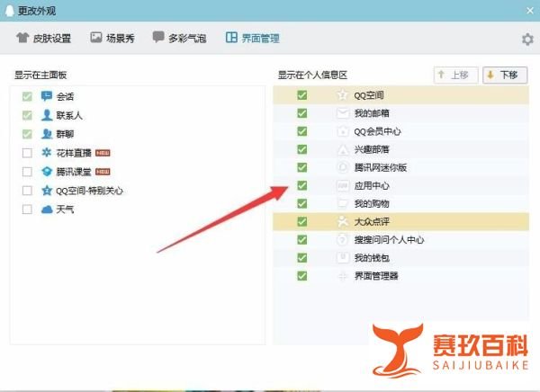540x392 pixels.
Task: Select the 界面管理器 row label
Action: 376,276
